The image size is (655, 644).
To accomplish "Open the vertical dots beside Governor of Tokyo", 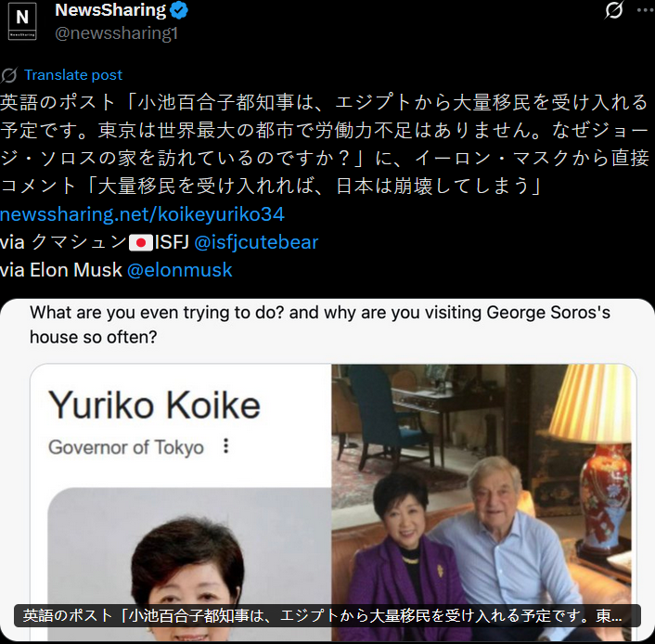I will click(x=226, y=446).
